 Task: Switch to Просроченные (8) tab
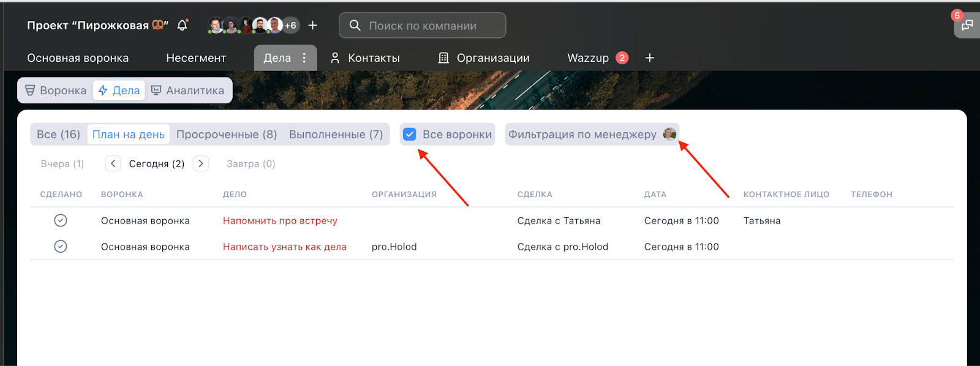tap(227, 134)
